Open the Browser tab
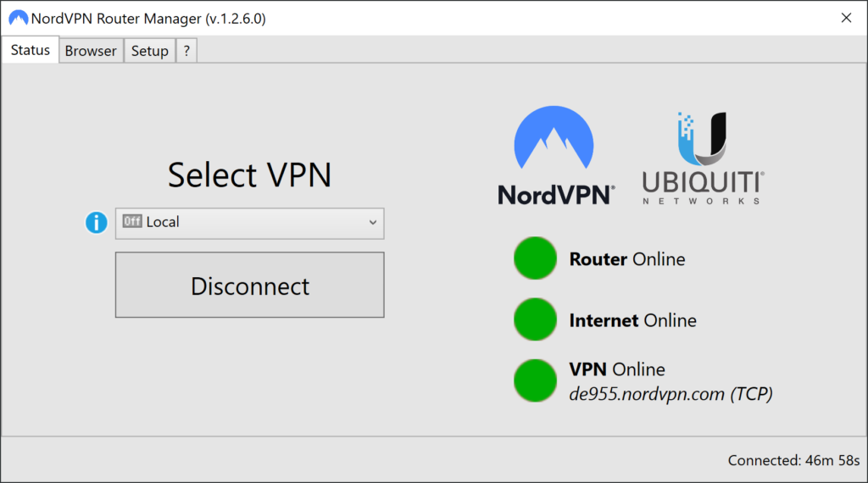The height and width of the screenshot is (483, 868). (x=91, y=51)
